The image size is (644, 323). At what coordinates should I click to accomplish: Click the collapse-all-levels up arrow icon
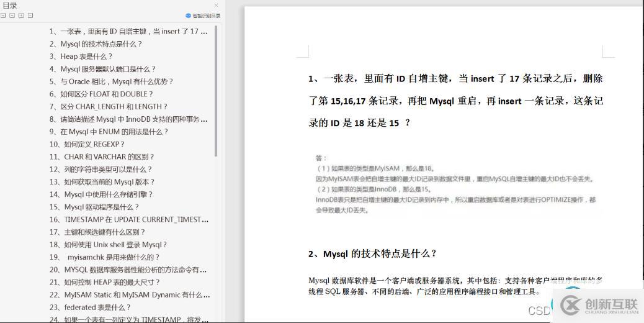point(12,16)
